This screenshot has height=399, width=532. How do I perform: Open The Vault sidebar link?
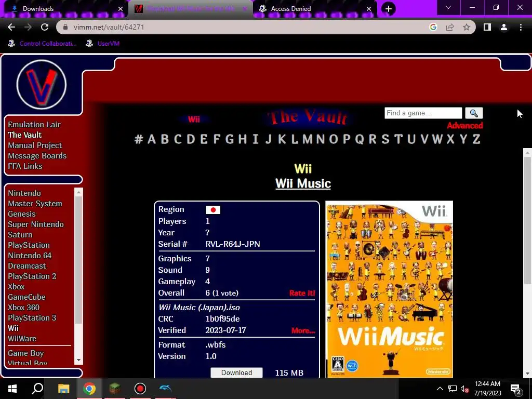pyautogui.click(x=25, y=135)
